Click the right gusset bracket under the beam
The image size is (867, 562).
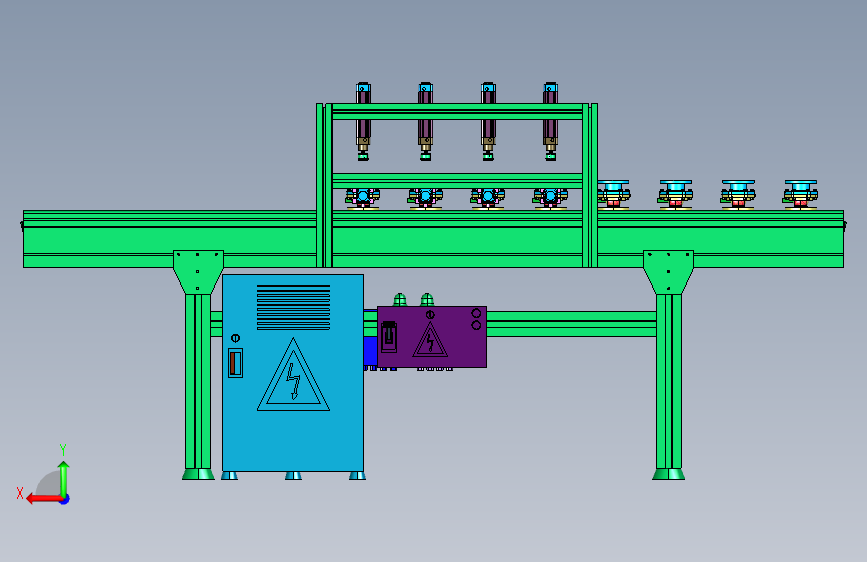668,272
